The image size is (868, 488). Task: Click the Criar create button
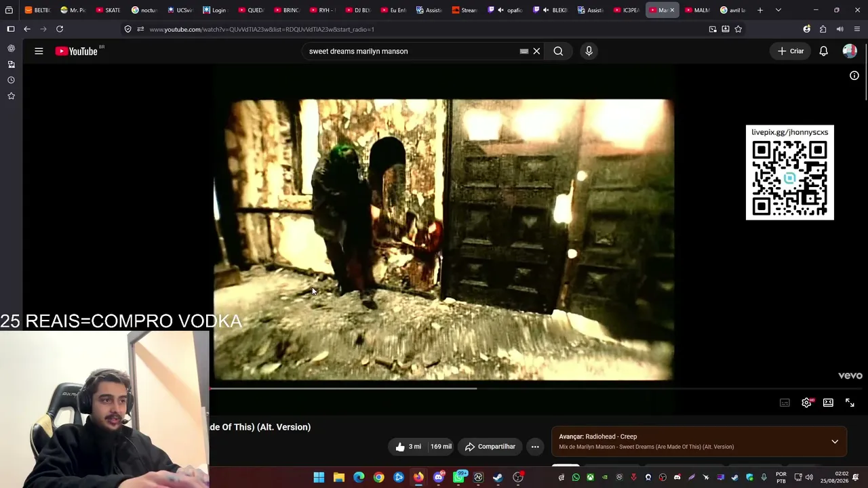click(791, 51)
